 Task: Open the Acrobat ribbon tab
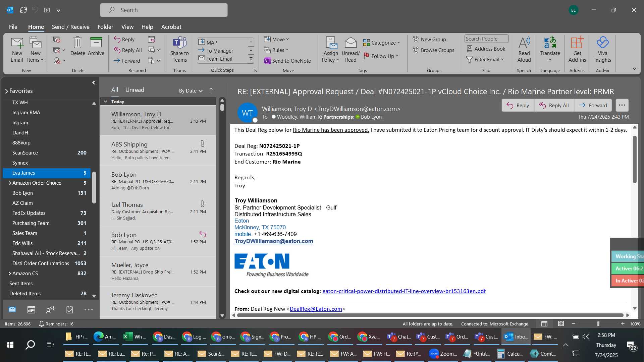171,27
